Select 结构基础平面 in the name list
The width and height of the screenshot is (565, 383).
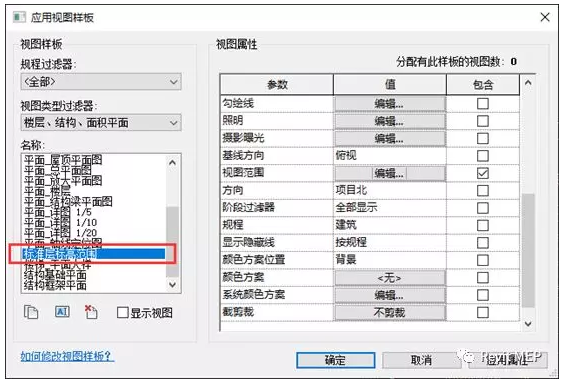point(55,275)
